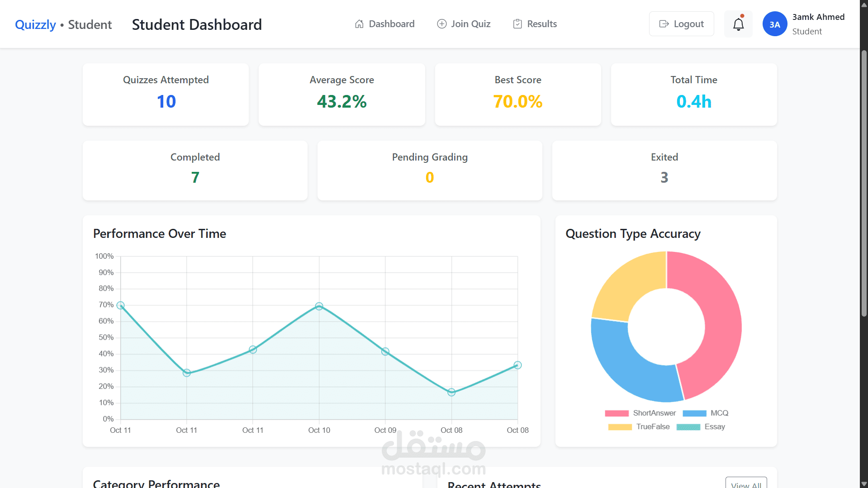This screenshot has height=488, width=868.
Task: Open the Quizzly brand link
Action: 35,24
